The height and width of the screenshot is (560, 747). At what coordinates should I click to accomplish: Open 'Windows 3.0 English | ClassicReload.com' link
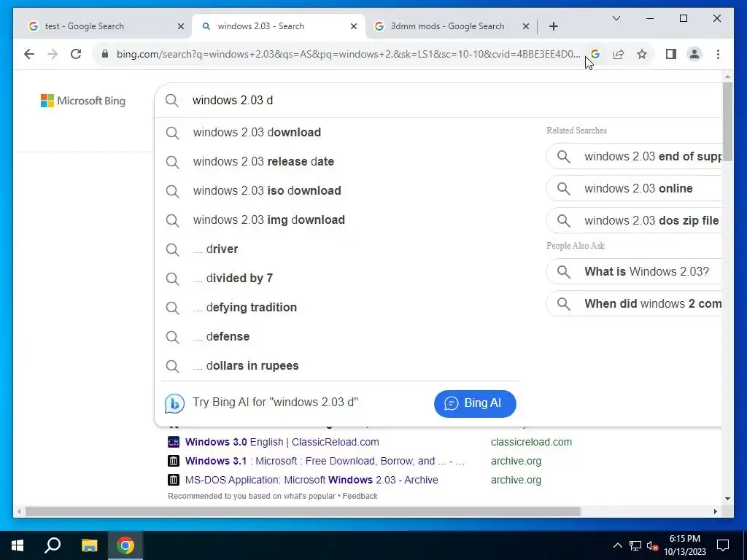[x=282, y=442]
